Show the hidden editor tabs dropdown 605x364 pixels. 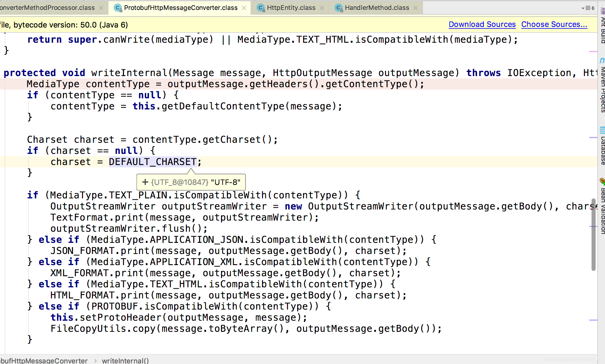click(588, 8)
